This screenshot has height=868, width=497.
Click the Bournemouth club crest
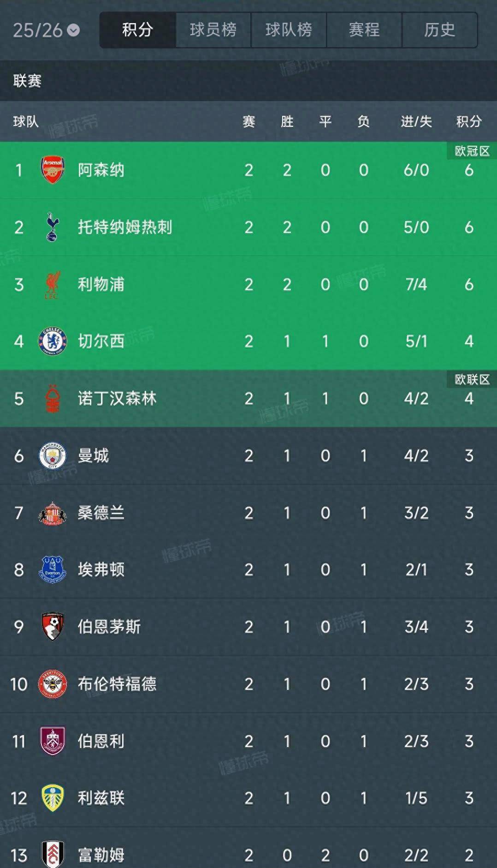pyautogui.click(x=53, y=627)
